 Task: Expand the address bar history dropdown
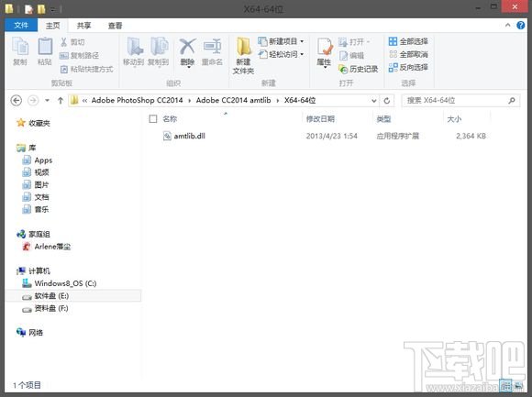[373, 101]
